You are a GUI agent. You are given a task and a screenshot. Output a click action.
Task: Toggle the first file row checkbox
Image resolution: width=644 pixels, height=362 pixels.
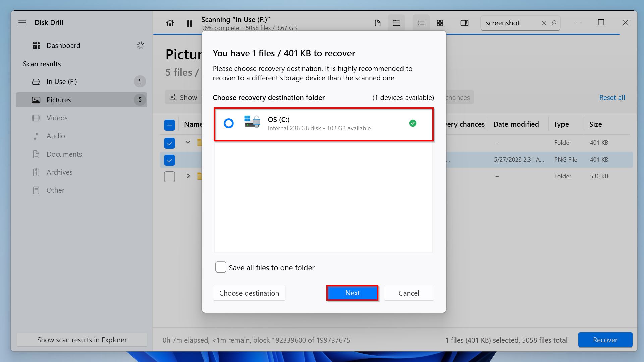click(169, 142)
